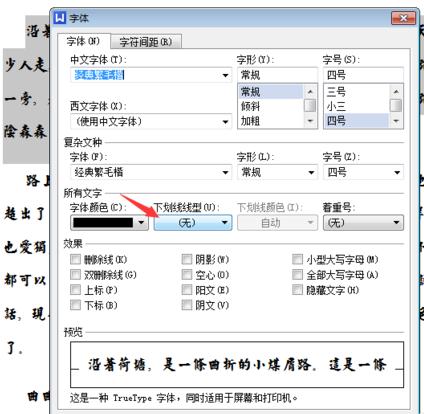Switch to the 字体(N) tab

pos(83,41)
